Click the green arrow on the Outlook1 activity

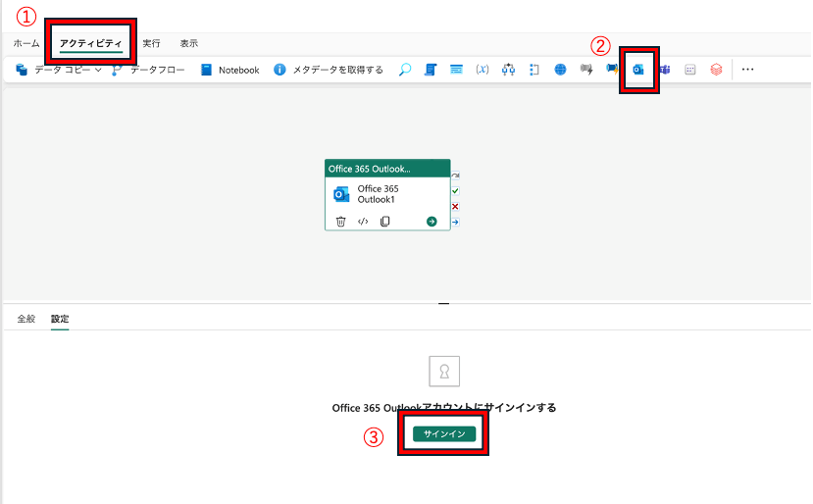(x=432, y=222)
